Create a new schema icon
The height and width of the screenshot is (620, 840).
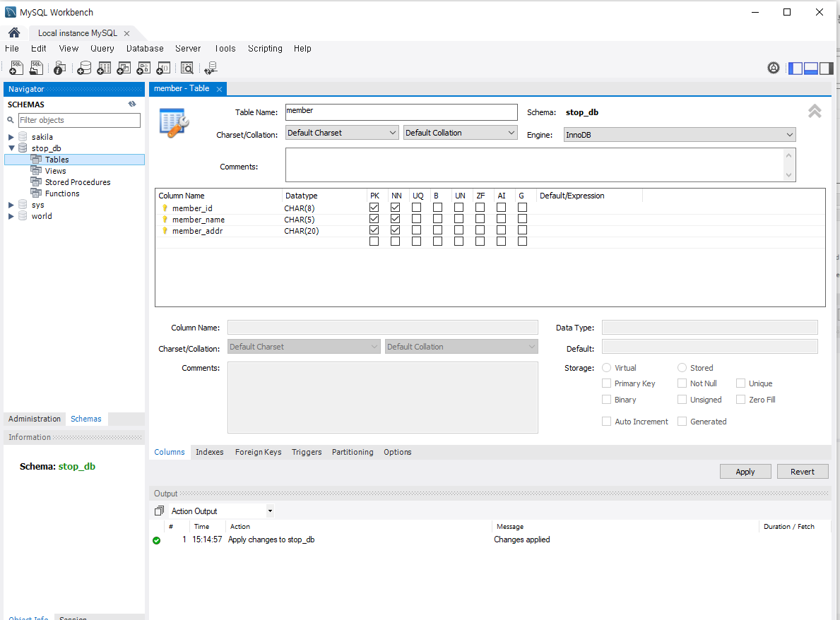pos(84,68)
